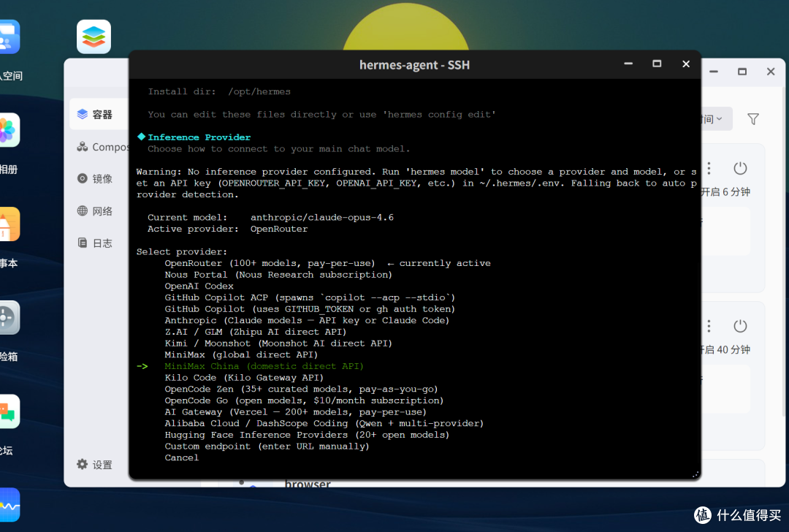The image size is (789, 532).
Task: Click anthropic/claude-opus-4.6 model text
Action: coord(322,218)
